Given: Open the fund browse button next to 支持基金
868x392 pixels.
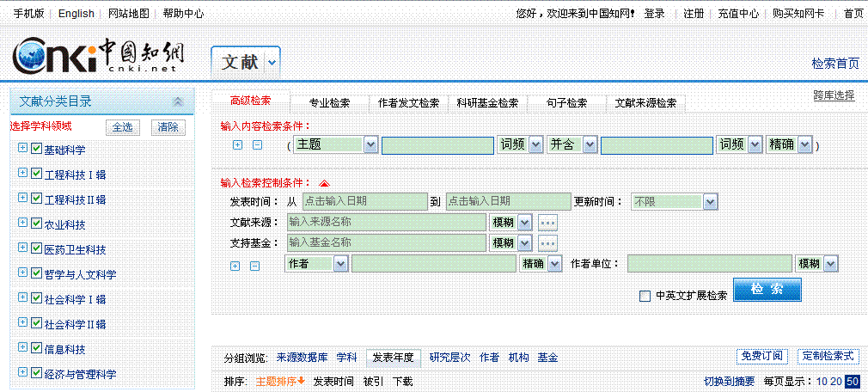Looking at the screenshot, I should 547,243.
